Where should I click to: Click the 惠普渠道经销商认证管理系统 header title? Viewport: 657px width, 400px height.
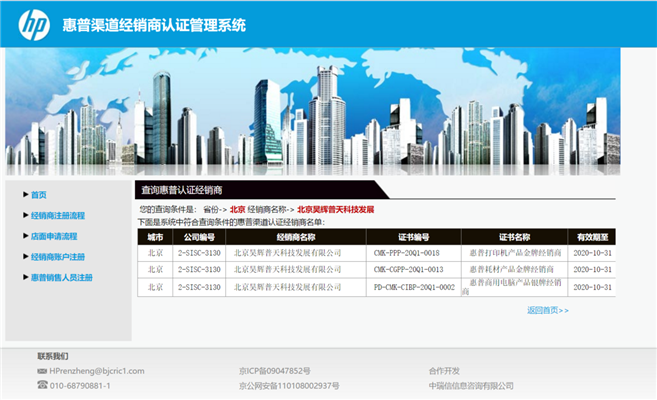point(154,25)
